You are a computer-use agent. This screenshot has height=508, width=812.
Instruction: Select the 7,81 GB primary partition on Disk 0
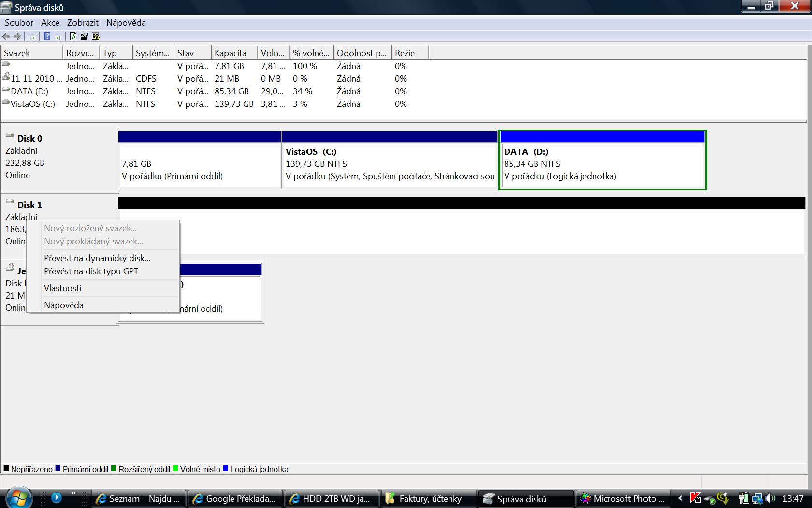point(200,160)
